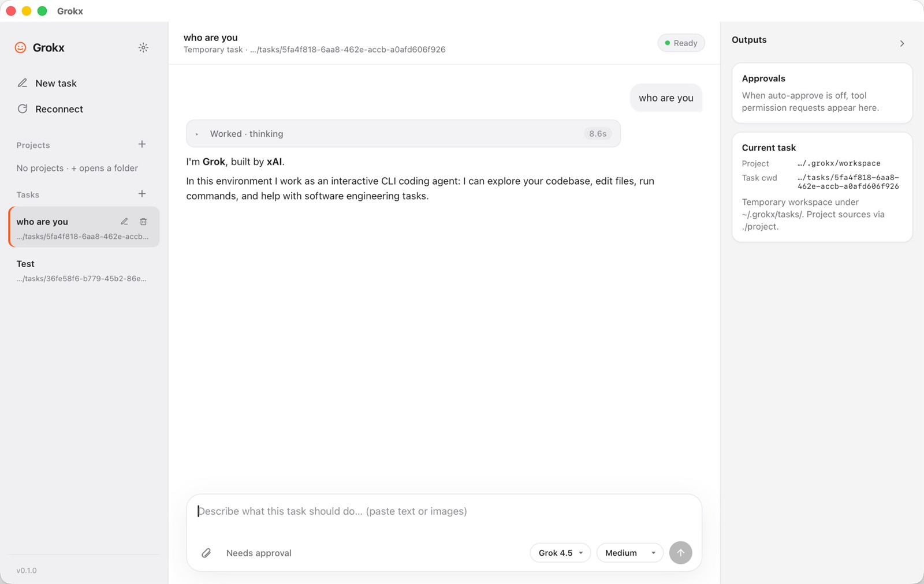Send the message with the arrow button
The width and height of the screenshot is (924, 584).
[681, 553]
